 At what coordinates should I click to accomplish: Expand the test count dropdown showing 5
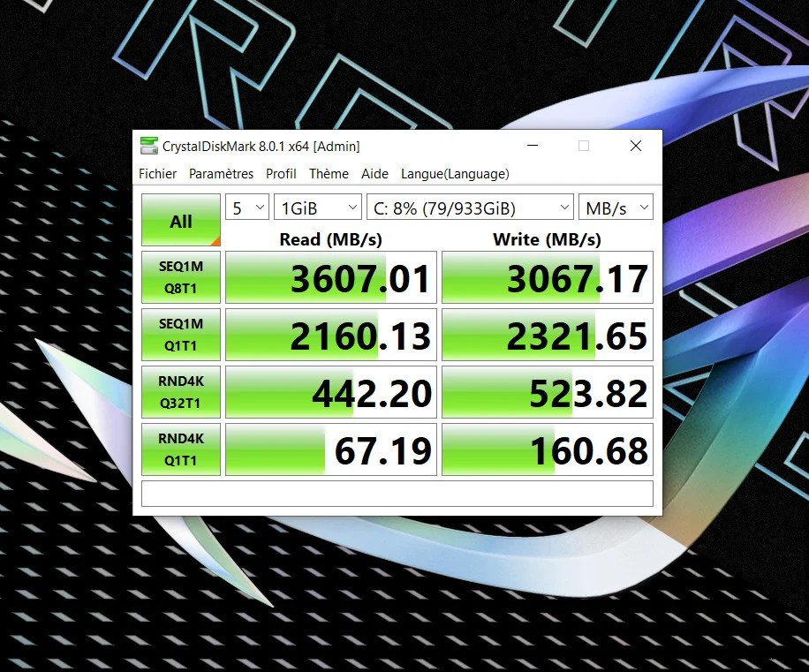coord(247,208)
